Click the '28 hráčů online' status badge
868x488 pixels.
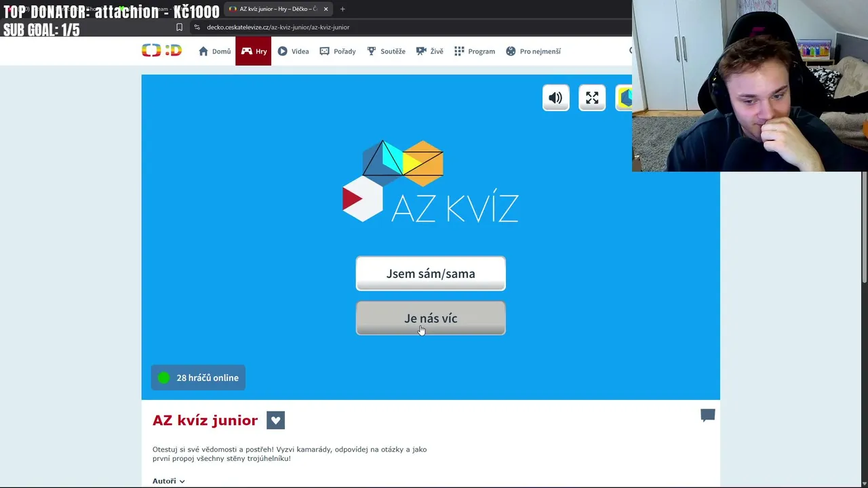tap(198, 378)
